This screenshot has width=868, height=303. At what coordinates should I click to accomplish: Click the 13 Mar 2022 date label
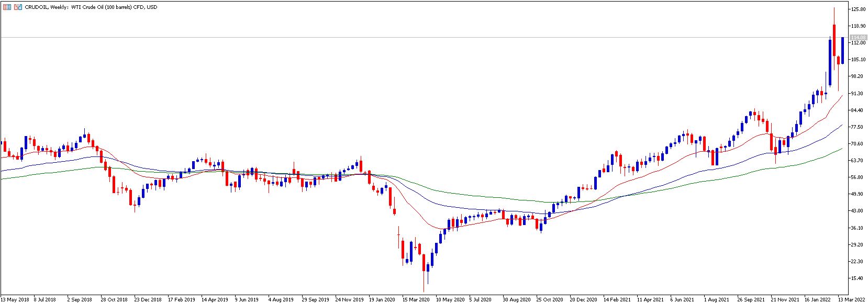(851, 300)
